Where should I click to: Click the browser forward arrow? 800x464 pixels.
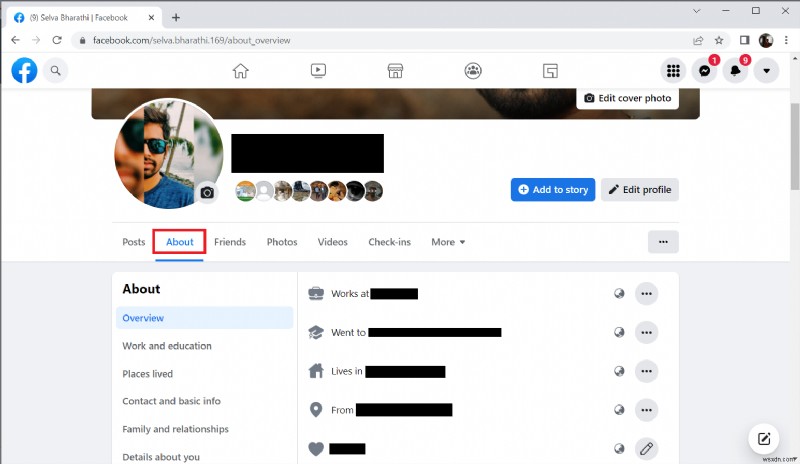(x=36, y=40)
